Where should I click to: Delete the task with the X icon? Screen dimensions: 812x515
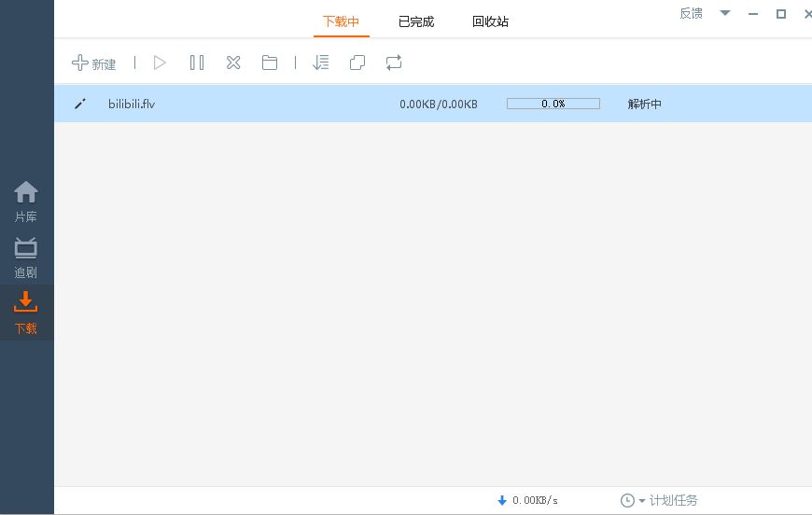pos(233,63)
